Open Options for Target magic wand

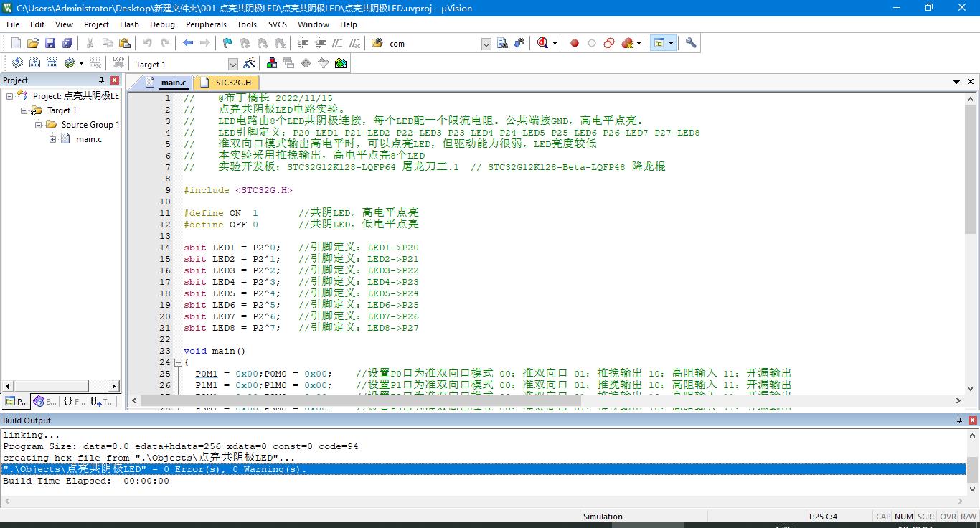click(x=249, y=63)
